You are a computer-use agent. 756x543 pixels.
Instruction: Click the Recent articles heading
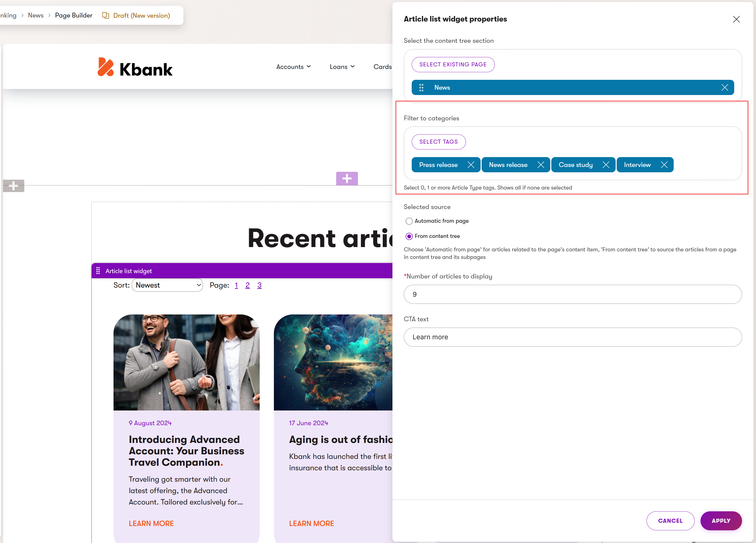click(320, 238)
